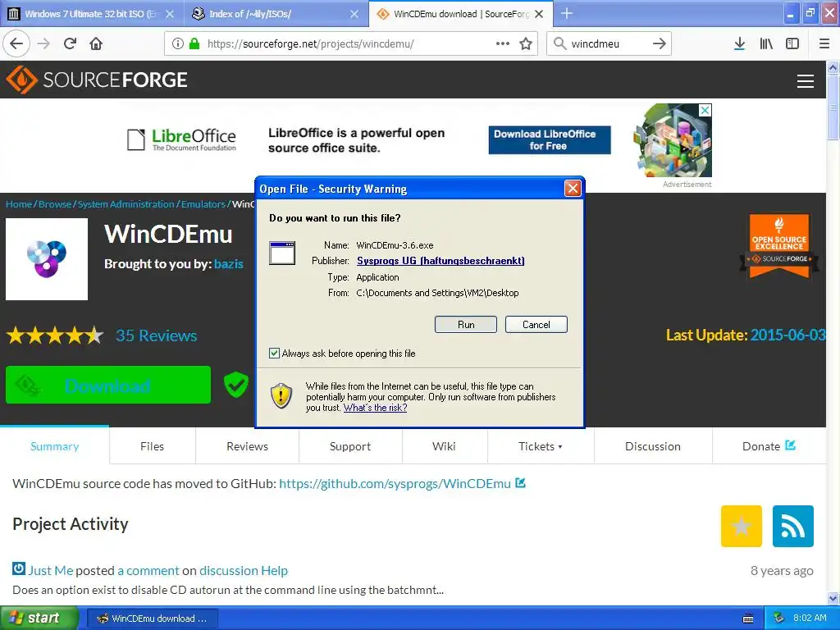
Task: Click the search box containing wincdmeu
Action: [608, 43]
